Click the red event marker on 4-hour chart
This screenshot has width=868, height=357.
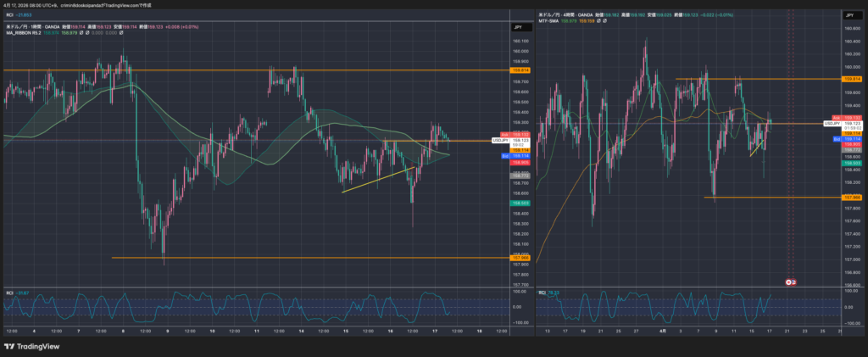click(790, 281)
